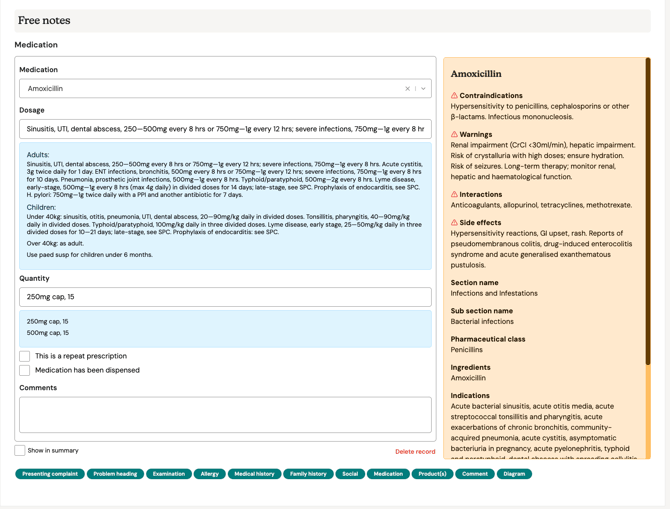
Task: Click into the Dosage input field
Action: click(225, 129)
